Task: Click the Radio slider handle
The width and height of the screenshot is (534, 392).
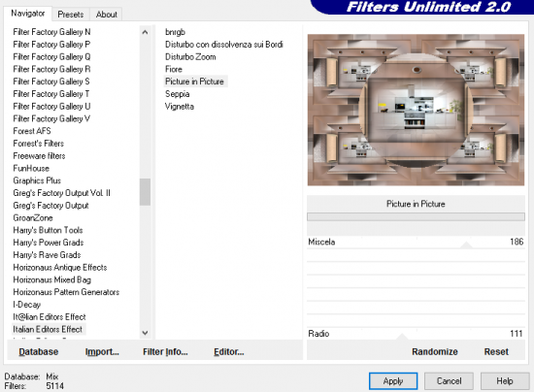Action: (x=402, y=336)
